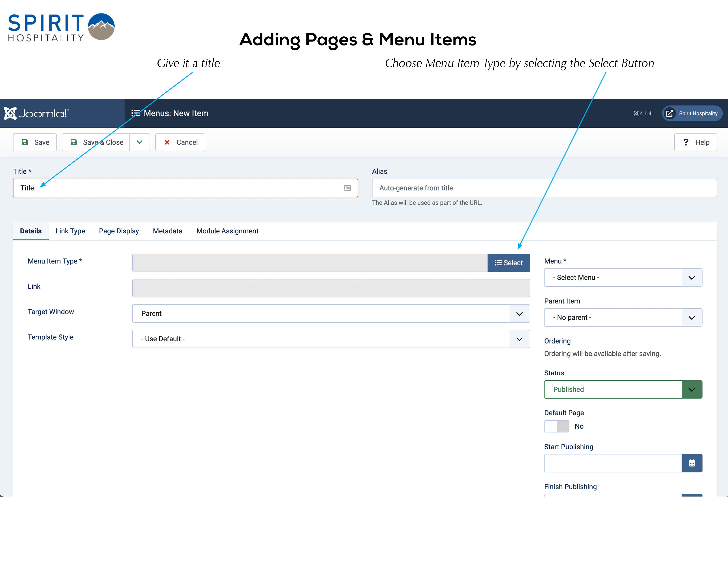Click into the Alias text field
728x563 pixels.
[544, 188]
